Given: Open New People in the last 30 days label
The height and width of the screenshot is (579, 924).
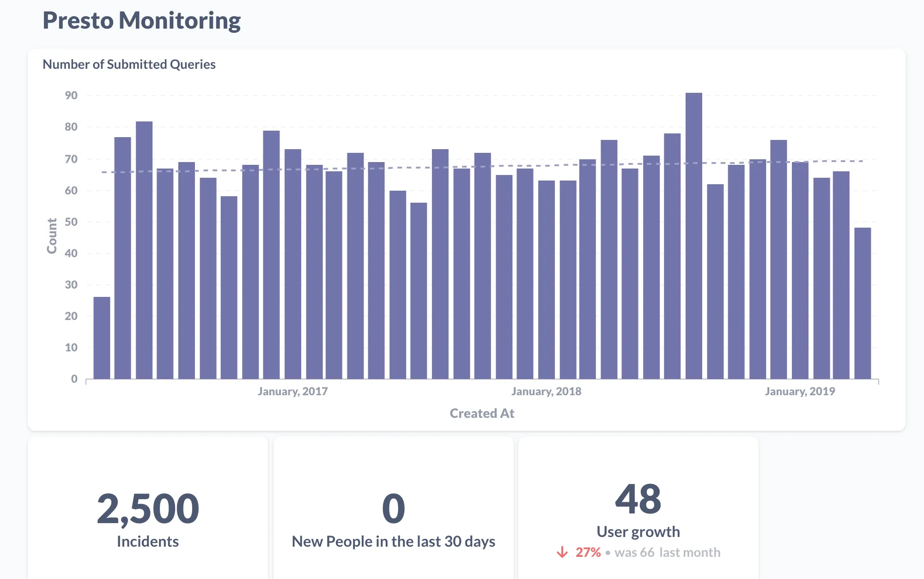Looking at the screenshot, I should (394, 542).
